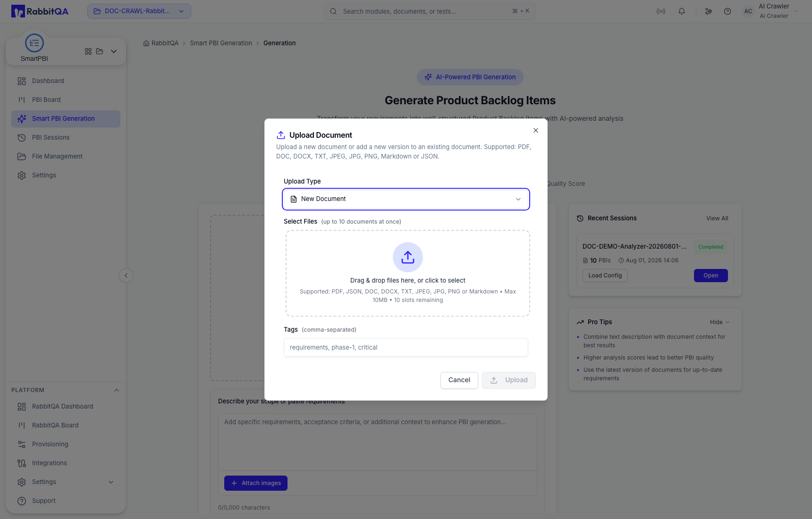Go to Dashboard in sidebar
Screen dimensions: 812x519
tap(66, 81)
